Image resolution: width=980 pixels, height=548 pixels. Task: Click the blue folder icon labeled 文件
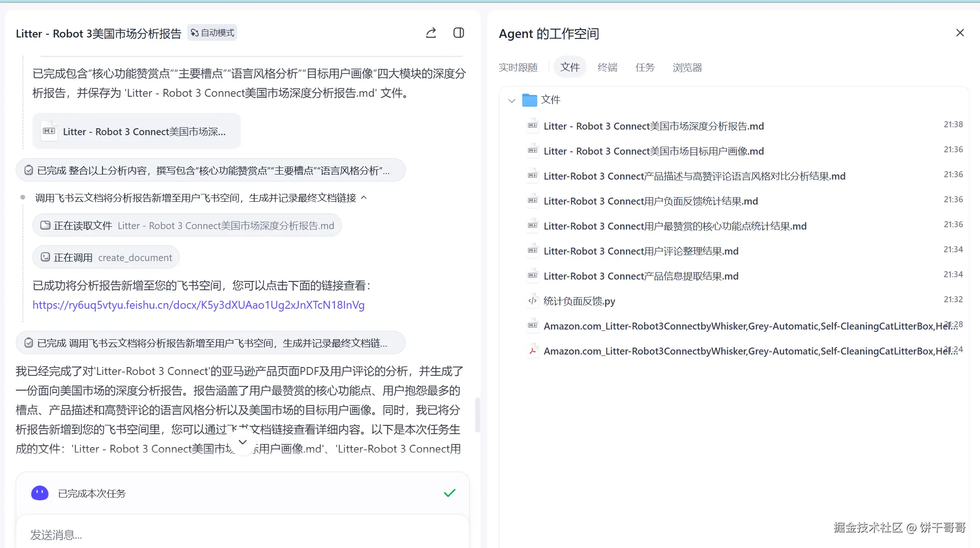tap(529, 100)
